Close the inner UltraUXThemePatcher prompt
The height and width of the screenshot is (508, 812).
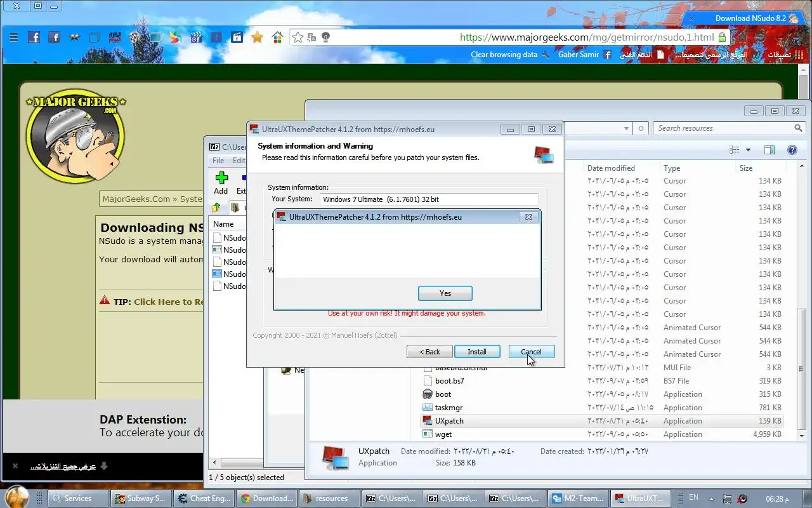[528, 217]
